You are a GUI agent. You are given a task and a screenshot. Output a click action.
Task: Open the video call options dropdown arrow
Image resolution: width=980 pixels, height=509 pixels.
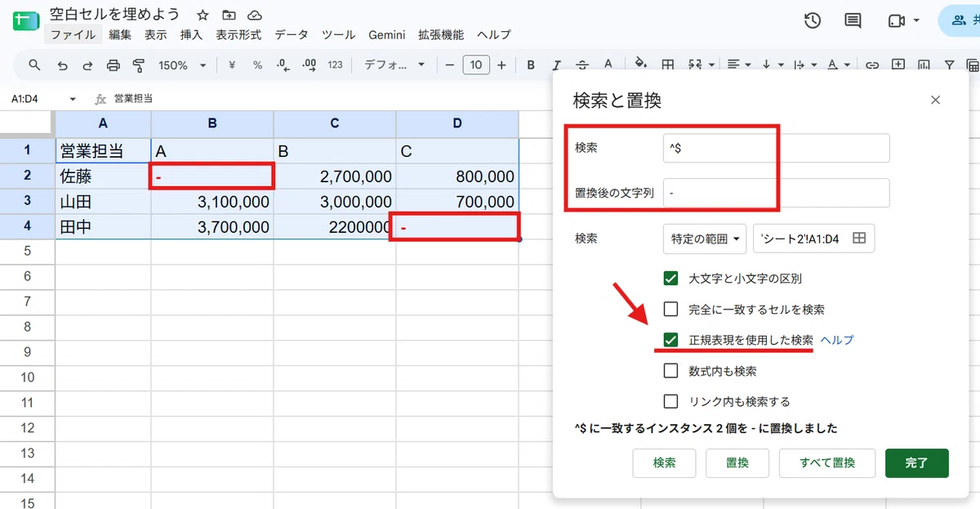[916, 20]
